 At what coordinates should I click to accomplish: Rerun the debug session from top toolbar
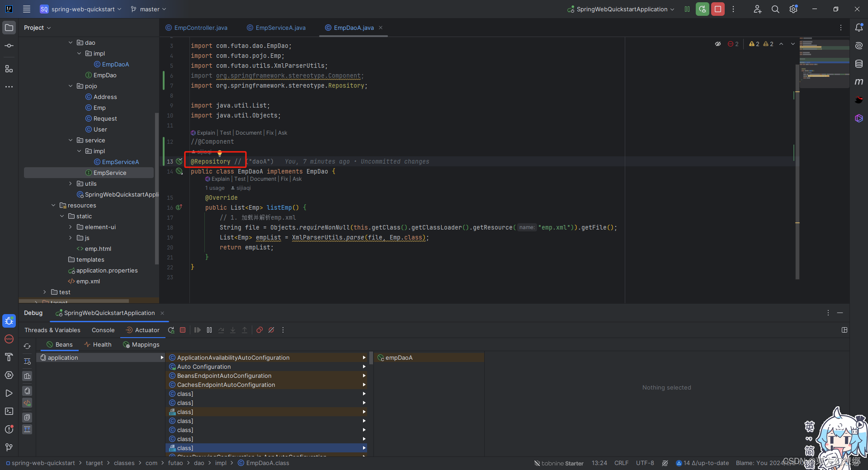[702, 9]
